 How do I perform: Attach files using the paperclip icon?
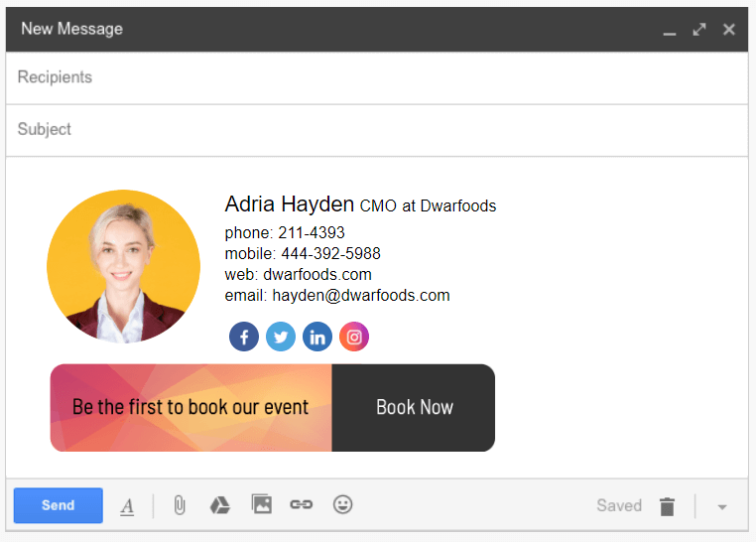click(180, 505)
